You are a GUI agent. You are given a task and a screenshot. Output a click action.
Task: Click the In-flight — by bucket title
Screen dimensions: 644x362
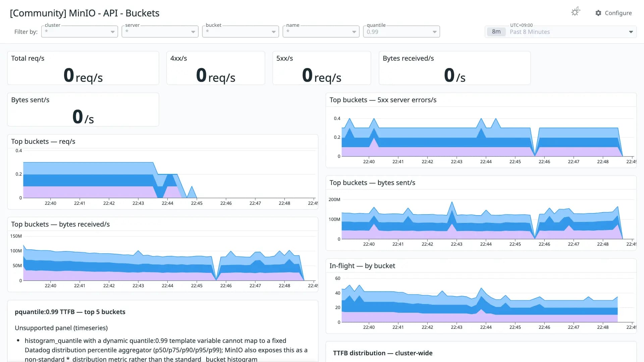362,266
